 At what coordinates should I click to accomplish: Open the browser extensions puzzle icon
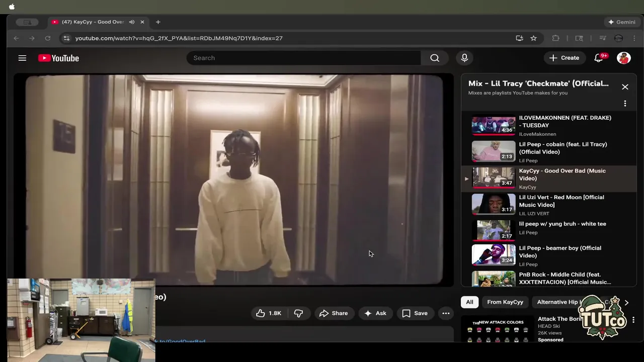coord(555,38)
